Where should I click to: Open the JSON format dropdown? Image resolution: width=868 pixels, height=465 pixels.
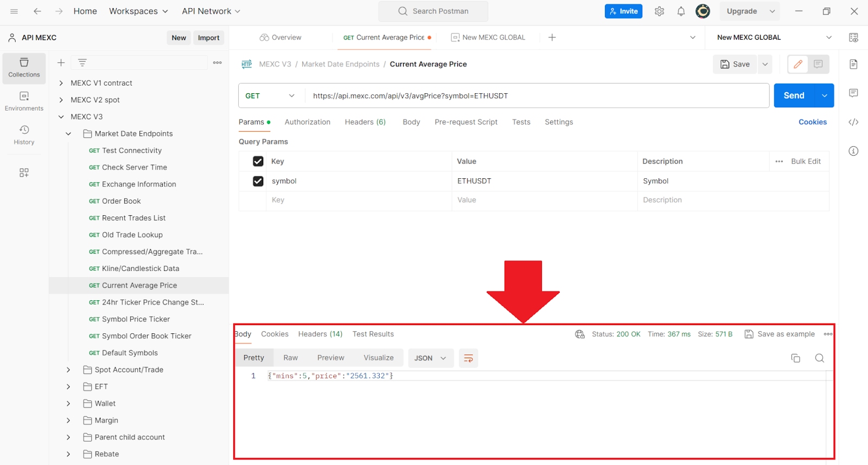point(431,358)
